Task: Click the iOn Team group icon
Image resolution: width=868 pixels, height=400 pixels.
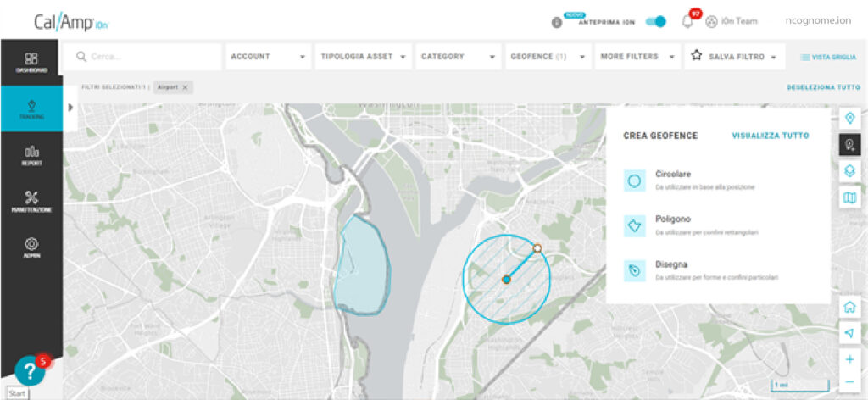Action: coord(711,21)
